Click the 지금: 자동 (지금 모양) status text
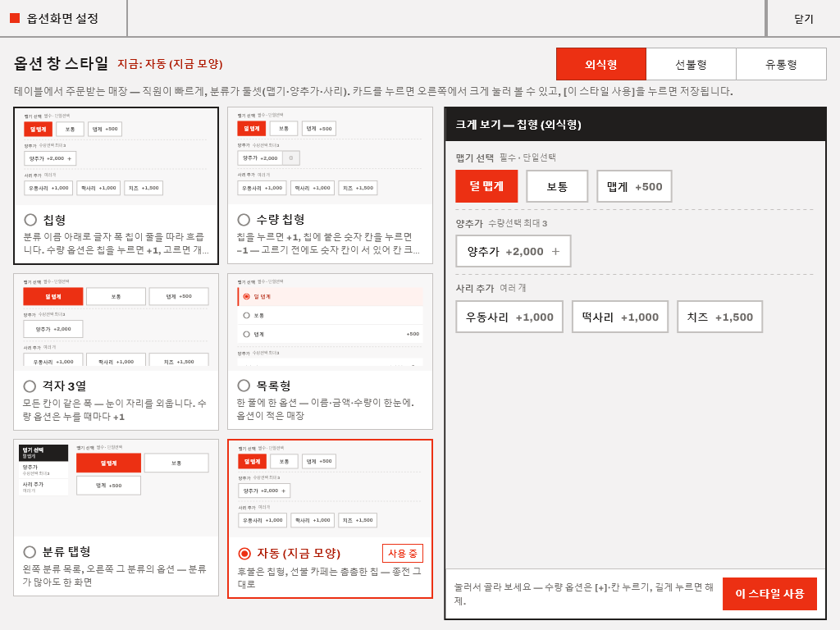 170,64
